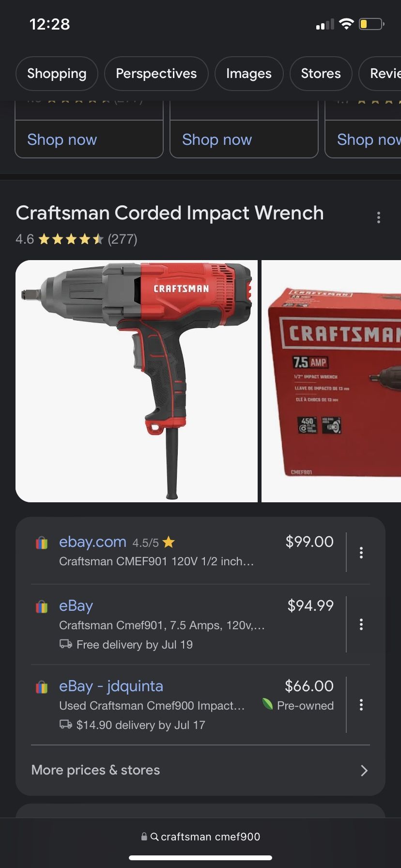Tap the delivery truck icon by Jul 19
The height and width of the screenshot is (868, 401).
[x=66, y=644]
